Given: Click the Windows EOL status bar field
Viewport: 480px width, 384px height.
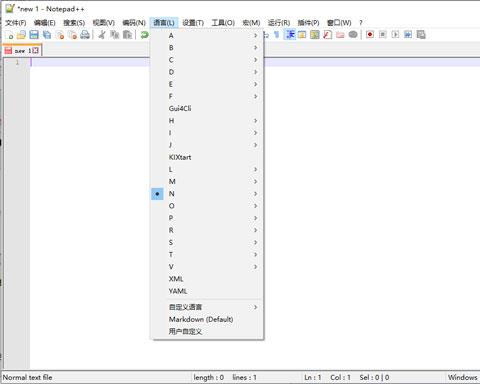Looking at the screenshot, I should 462,377.
